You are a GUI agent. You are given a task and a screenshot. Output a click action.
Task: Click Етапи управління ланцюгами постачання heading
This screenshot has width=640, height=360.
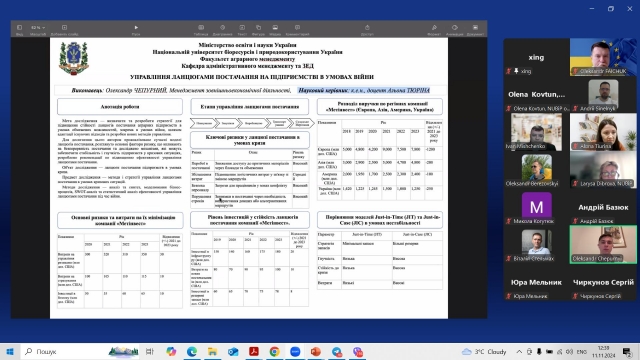click(250, 107)
